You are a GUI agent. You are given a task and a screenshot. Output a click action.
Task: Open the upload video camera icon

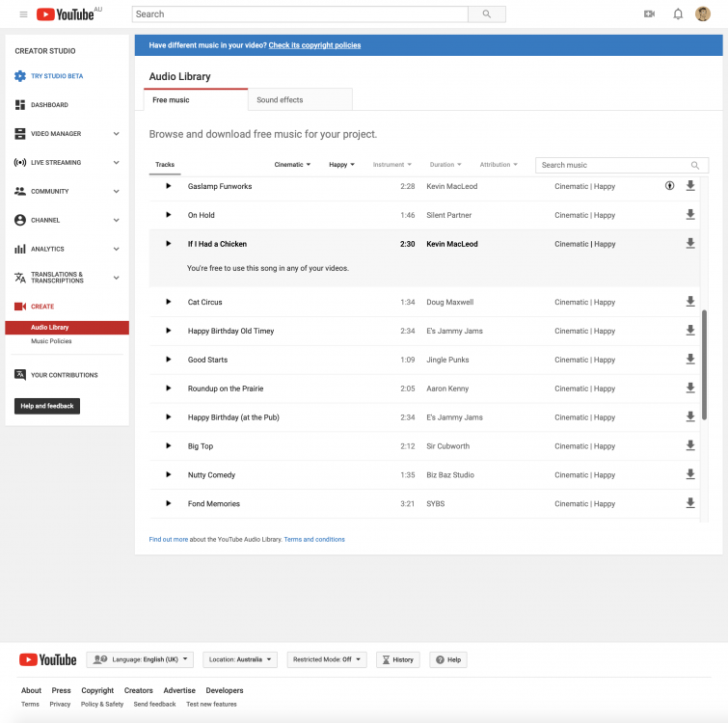pyautogui.click(x=649, y=13)
